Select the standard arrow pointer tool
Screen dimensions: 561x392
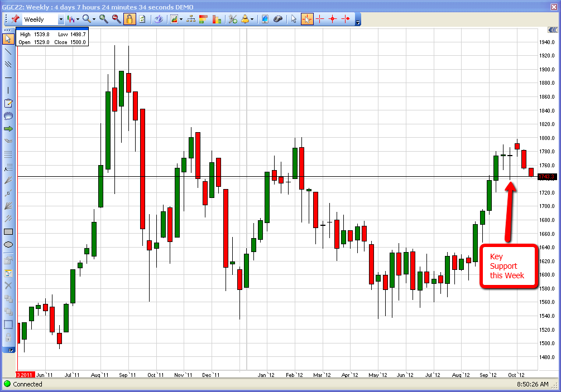coord(294,19)
